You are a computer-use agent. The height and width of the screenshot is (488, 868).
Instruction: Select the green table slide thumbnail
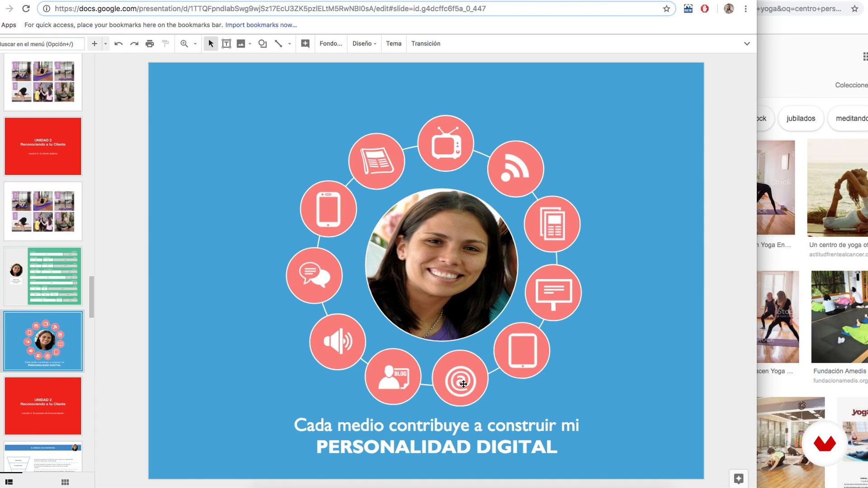click(x=43, y=276)
